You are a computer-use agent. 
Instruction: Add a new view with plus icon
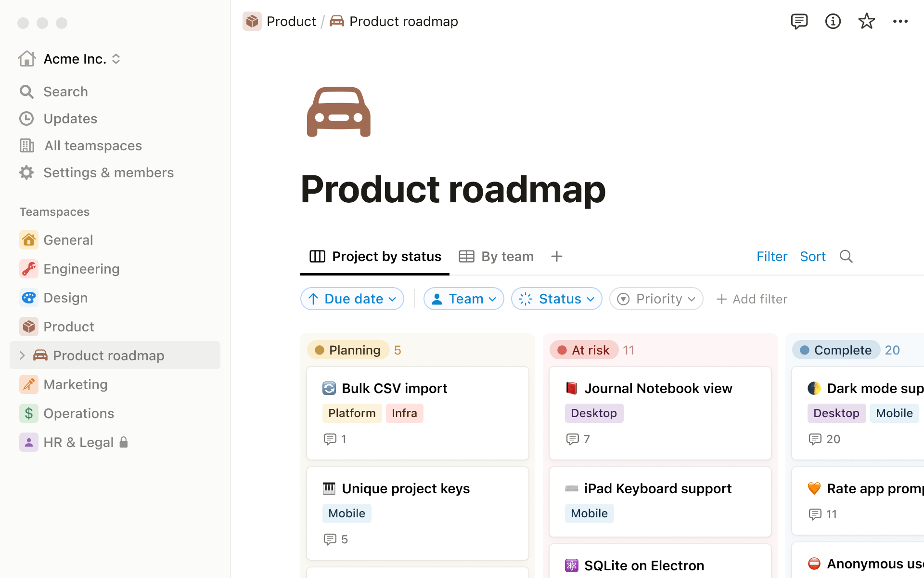pos(556,256)
